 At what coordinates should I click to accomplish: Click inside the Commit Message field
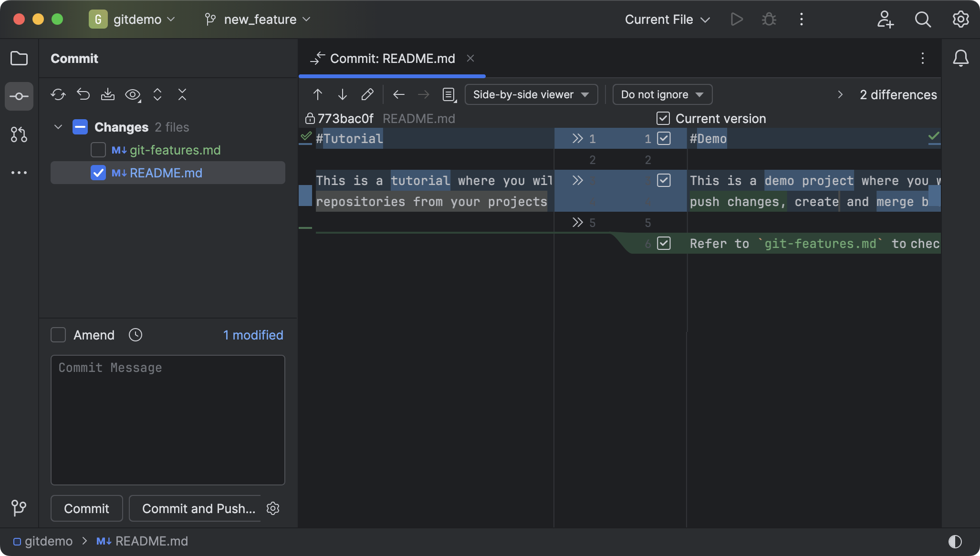point(167,420)
